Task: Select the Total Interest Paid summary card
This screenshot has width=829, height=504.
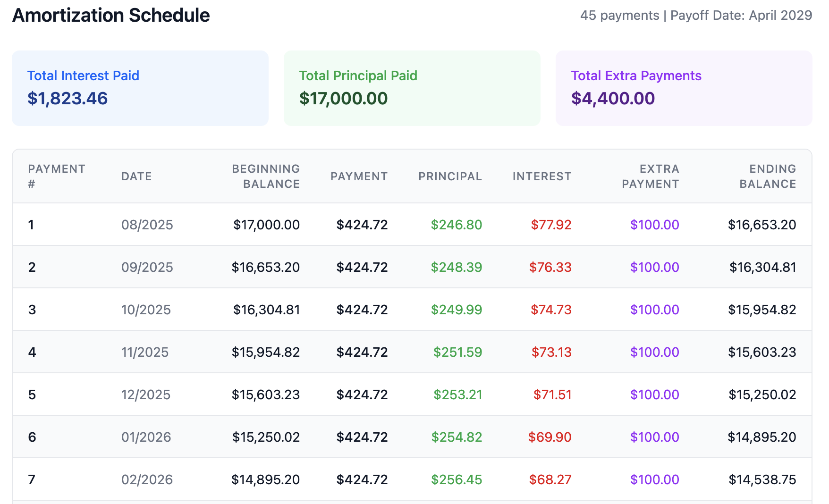Action: pyautogui.click(x=140, y=88)
